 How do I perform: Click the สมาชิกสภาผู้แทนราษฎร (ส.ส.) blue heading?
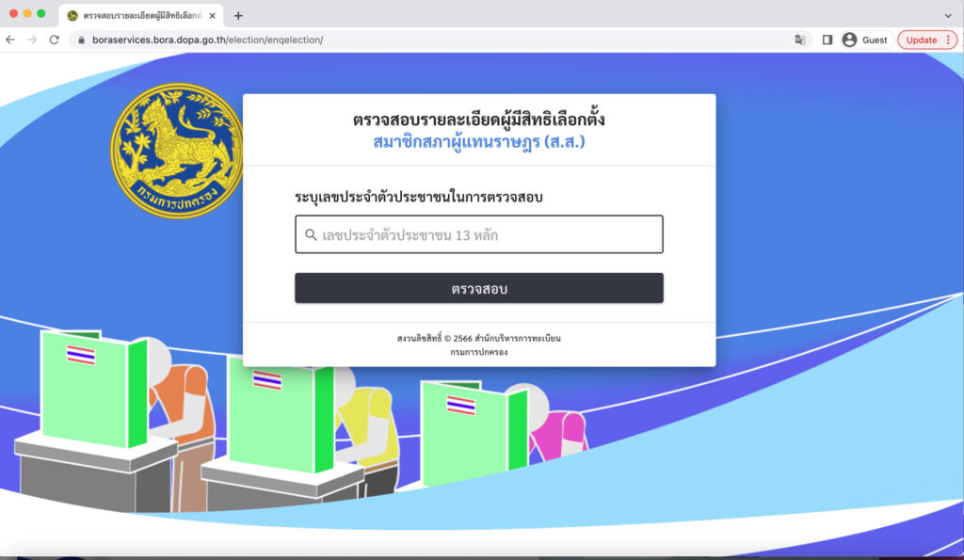pyautogui.click(x=478, y=143)
